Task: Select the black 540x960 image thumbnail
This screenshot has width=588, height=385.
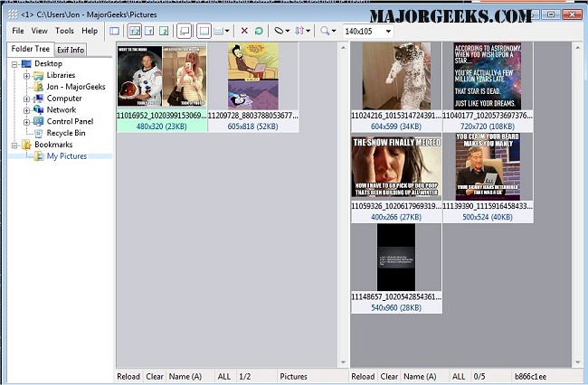Action: (396, 258)
